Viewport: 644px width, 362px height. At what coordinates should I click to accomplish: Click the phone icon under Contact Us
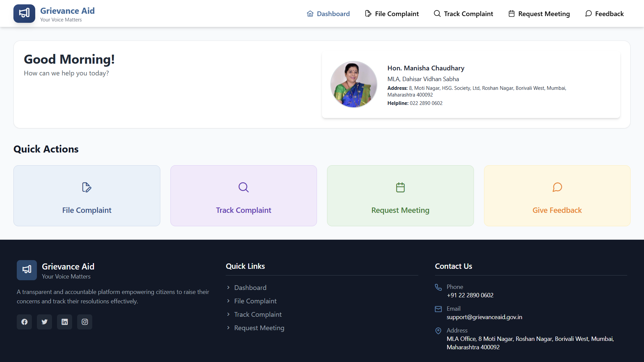438,287
